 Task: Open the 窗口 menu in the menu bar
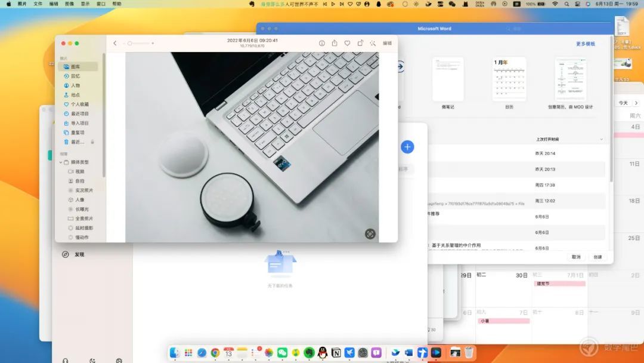(x=101, y=4)
